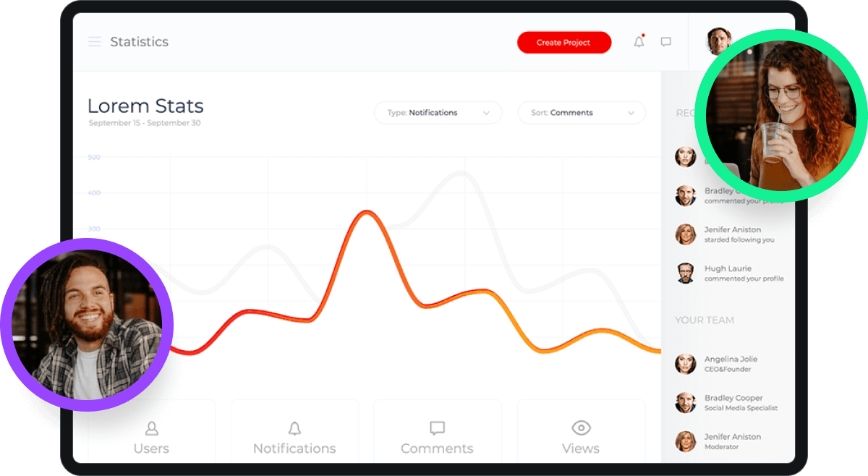Click the Notifications bell icon card
868x476 pixels.
click(294, 428)
